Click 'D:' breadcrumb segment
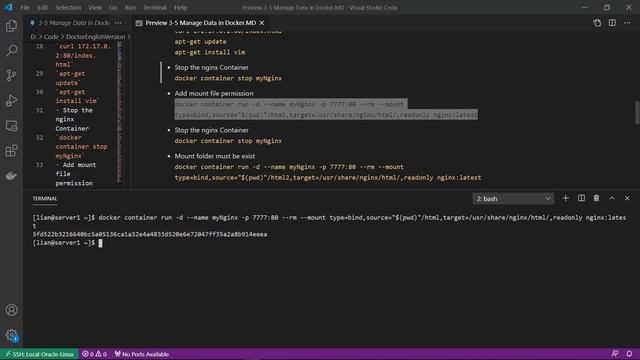 [x=33, y=37]
